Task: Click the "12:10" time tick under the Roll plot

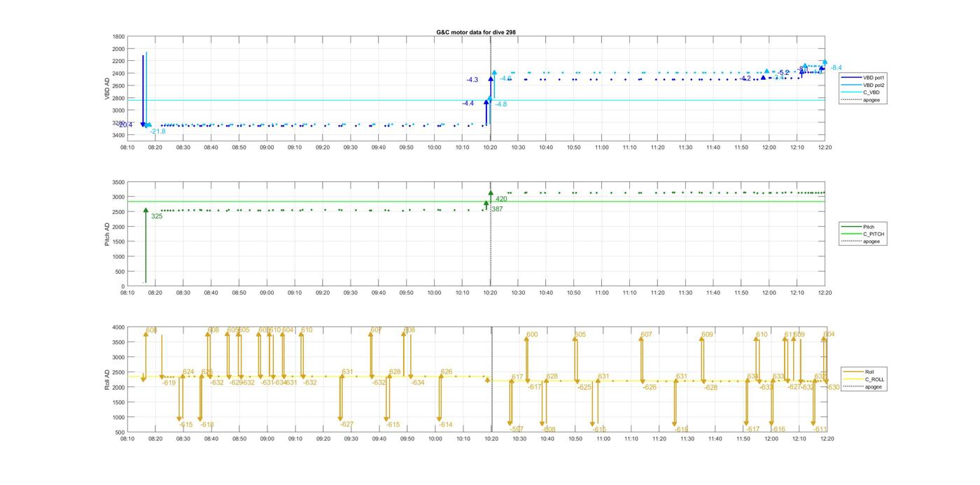Action: [x=799, y=439]
